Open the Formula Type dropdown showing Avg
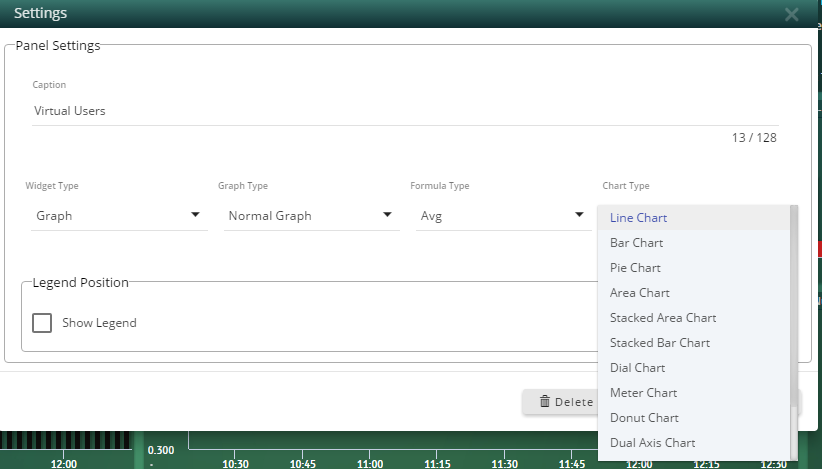 click(503, 216)
